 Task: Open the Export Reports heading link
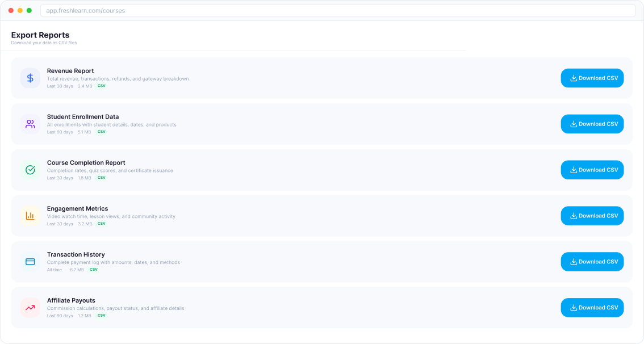(x=40, y=35)
